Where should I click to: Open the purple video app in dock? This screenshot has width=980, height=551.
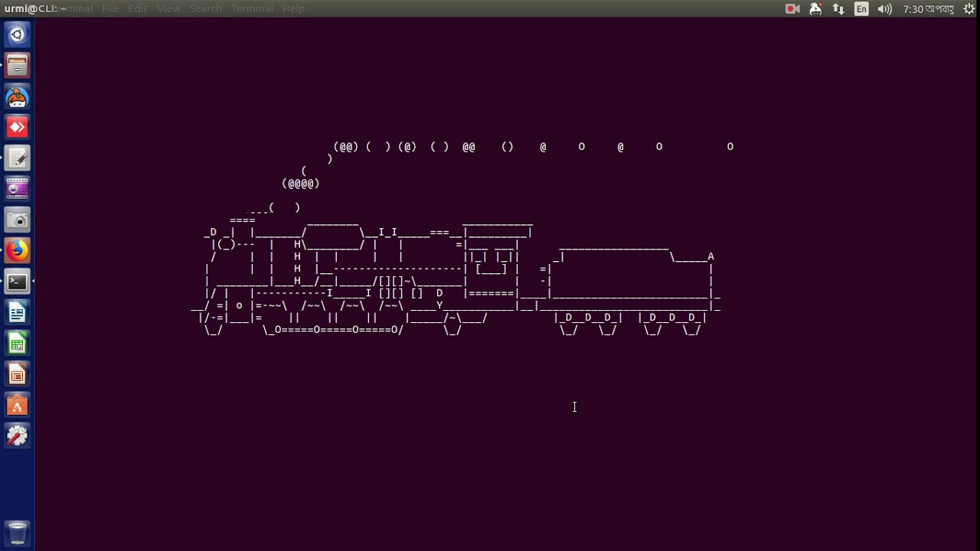(17, 189)
